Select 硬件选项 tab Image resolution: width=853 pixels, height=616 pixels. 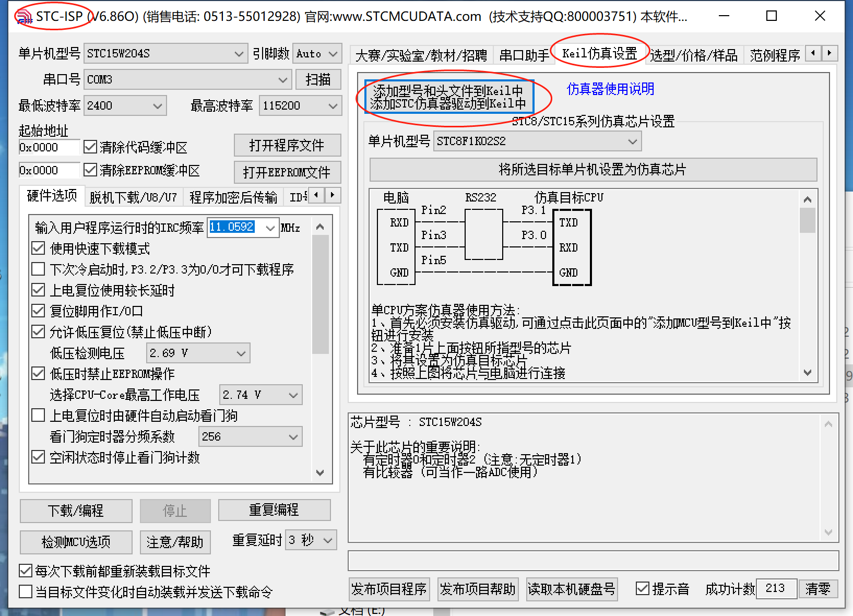[x=52, y=196]
